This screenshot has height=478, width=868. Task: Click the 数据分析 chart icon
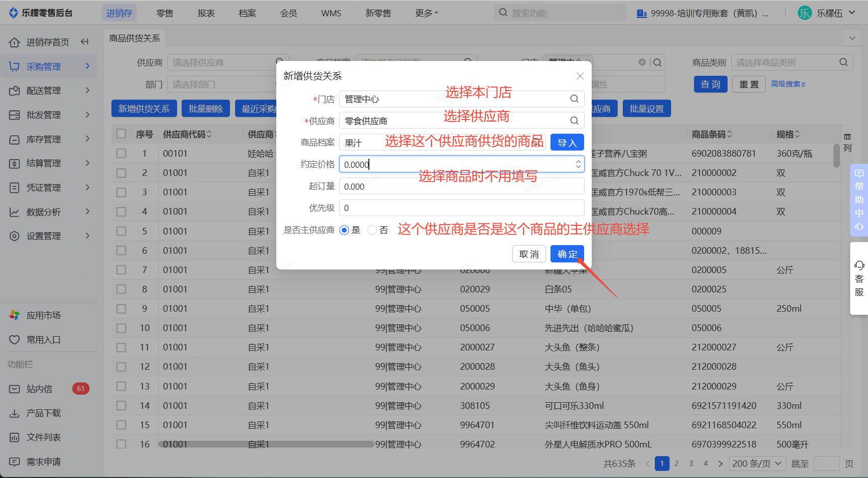click(x=14, y=212)
